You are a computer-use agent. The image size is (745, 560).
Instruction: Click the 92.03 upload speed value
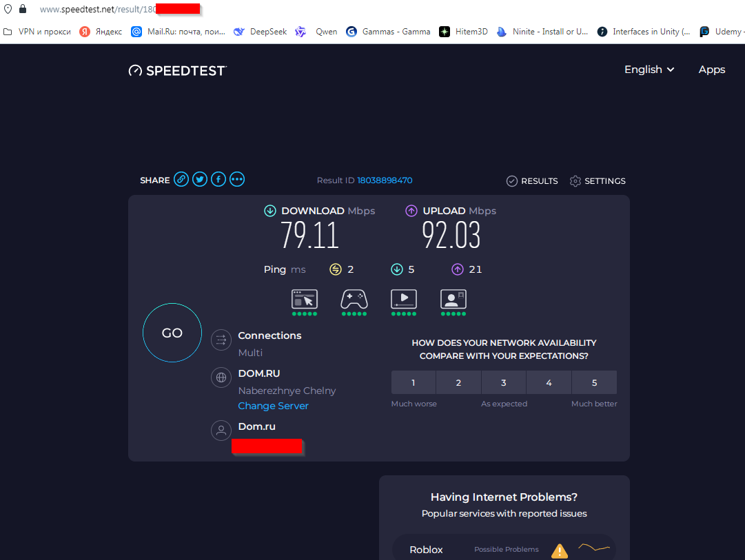(451, 235)
